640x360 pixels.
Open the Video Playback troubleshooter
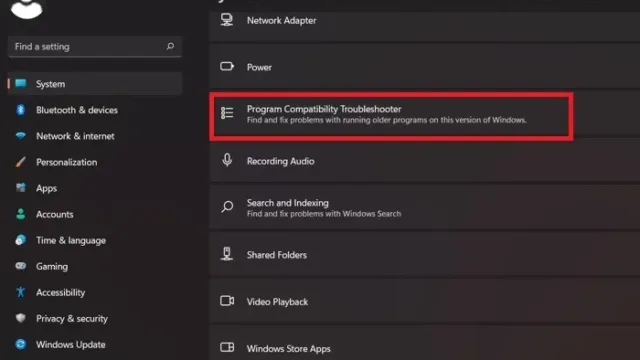pyautogui.click(x=424, y=302)
